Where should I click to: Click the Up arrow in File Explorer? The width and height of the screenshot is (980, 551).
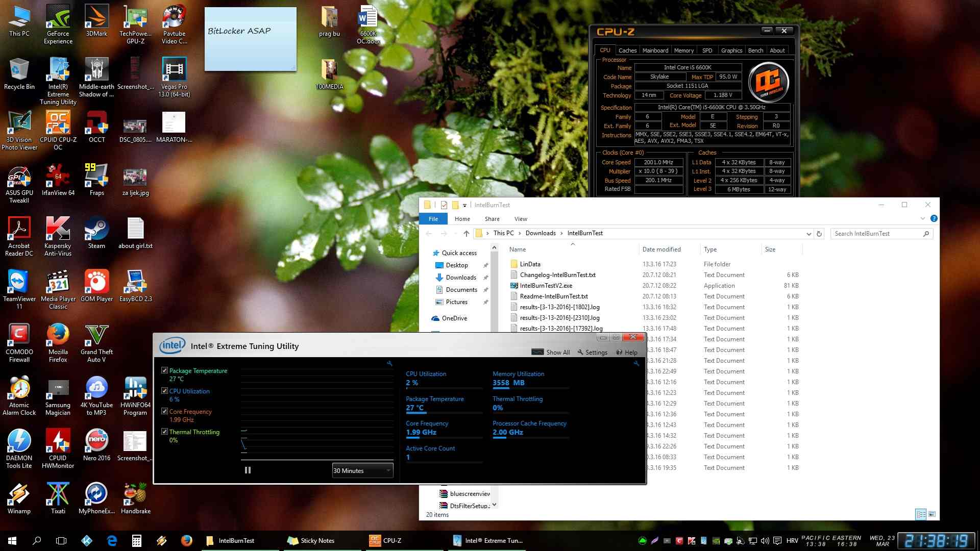[x=466, y=234]
